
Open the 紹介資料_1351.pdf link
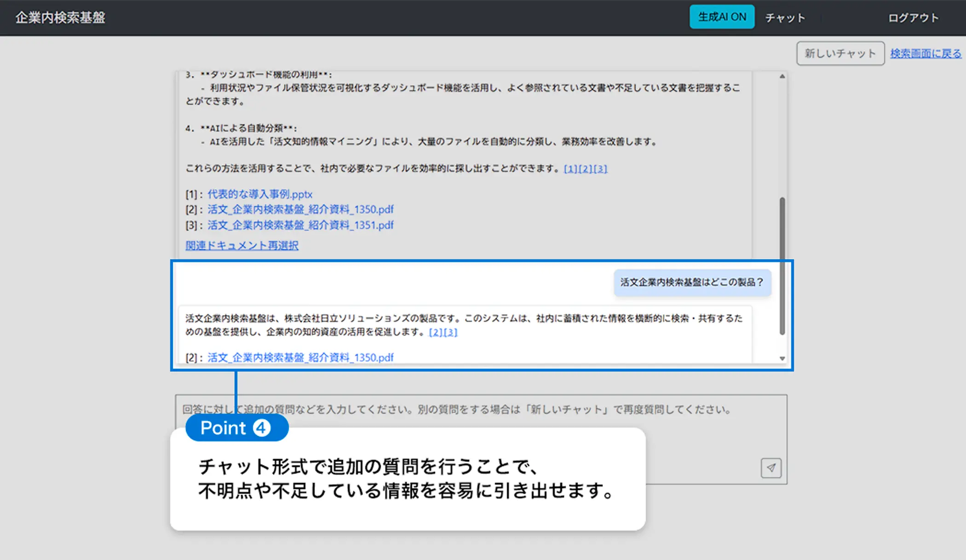point(300,225)
